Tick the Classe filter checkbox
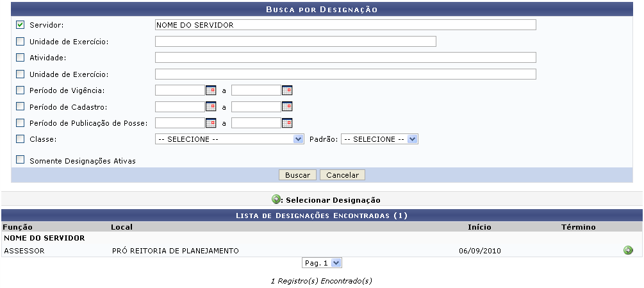Image resolution: width=644 pixels, height=288 pixels. pos(21,139)
